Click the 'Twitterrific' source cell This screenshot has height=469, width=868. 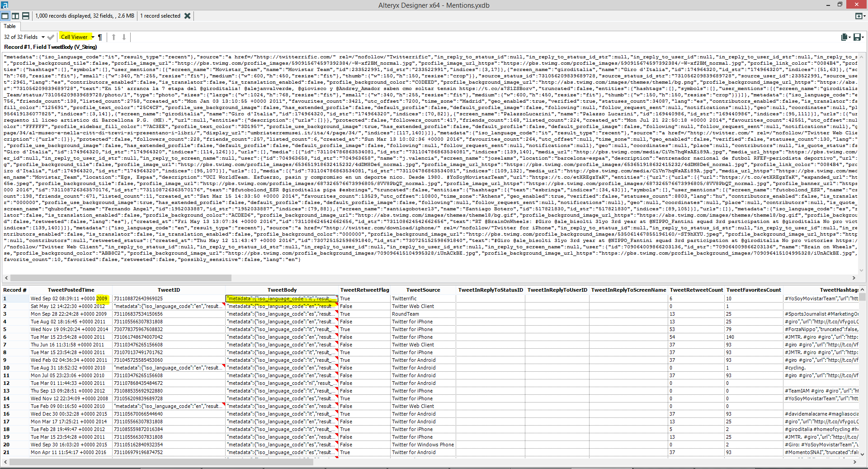click(x=423, y=298)
